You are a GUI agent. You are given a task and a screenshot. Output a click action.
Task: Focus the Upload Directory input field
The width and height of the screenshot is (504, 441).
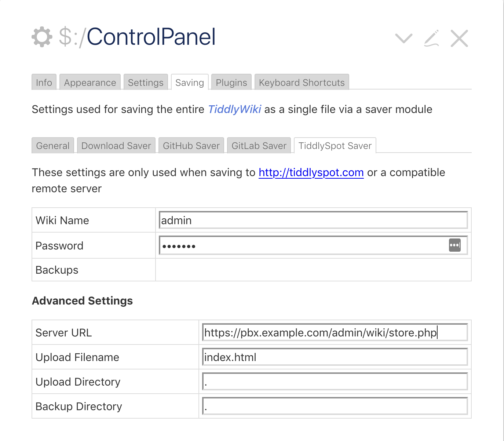point(335,382)
